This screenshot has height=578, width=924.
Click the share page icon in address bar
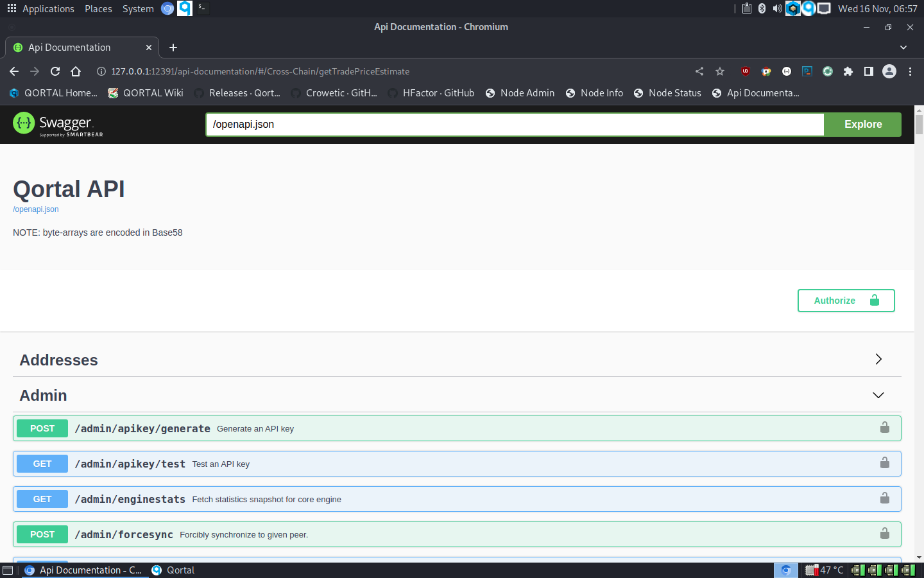click(699, 71)
